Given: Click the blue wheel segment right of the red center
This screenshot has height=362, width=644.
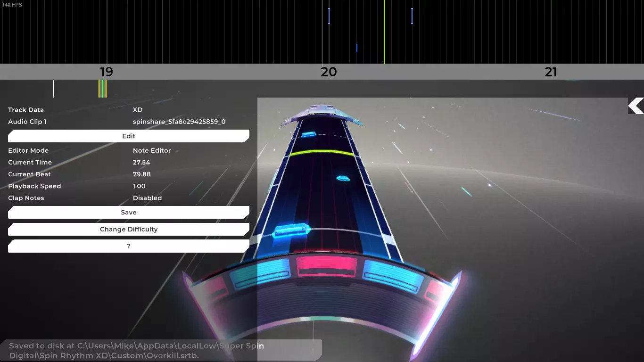Looking at the screenshot, I should tap(392, 276).
